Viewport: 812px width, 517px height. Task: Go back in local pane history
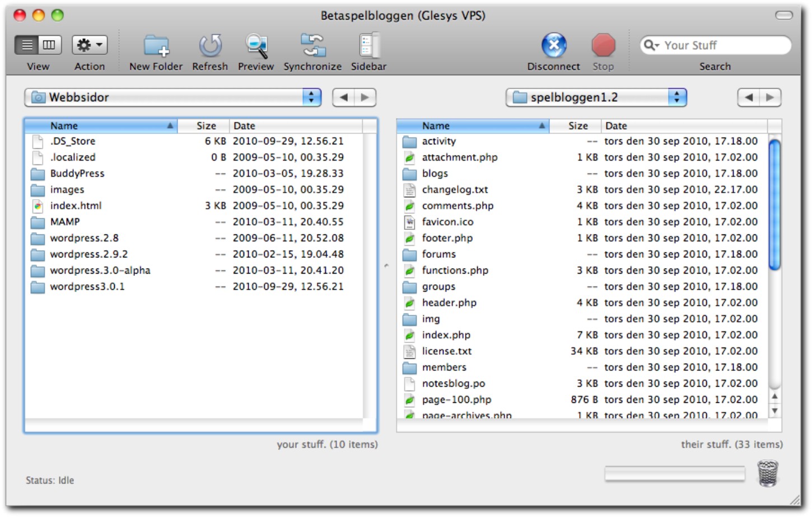click(344, 97)
